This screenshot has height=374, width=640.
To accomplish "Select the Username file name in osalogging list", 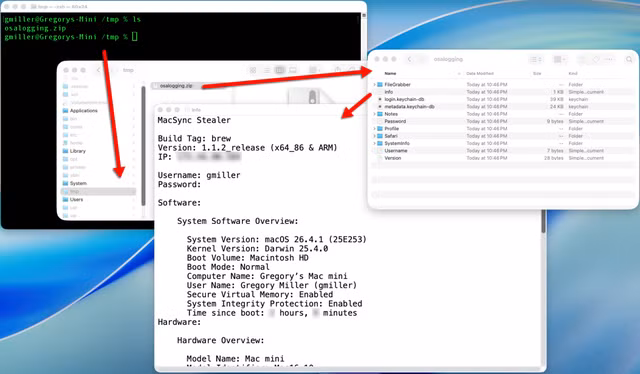I will point(396,151).
